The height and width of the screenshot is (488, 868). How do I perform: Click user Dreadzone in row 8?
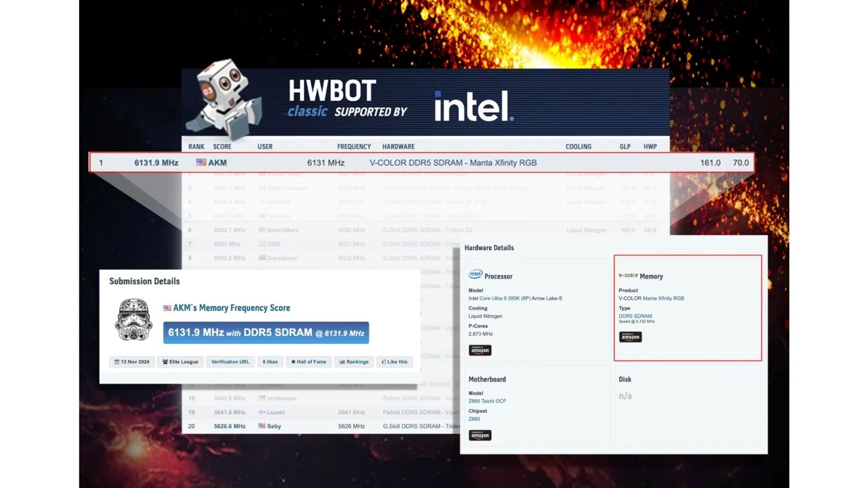(x=282, y=258)
